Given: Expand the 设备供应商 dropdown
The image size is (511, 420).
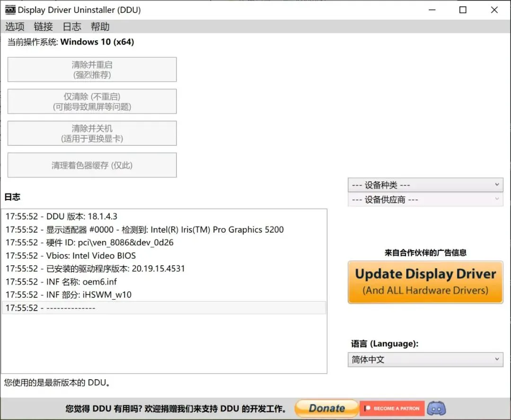Looking at the screenshot, I should (x=425, y=199).
